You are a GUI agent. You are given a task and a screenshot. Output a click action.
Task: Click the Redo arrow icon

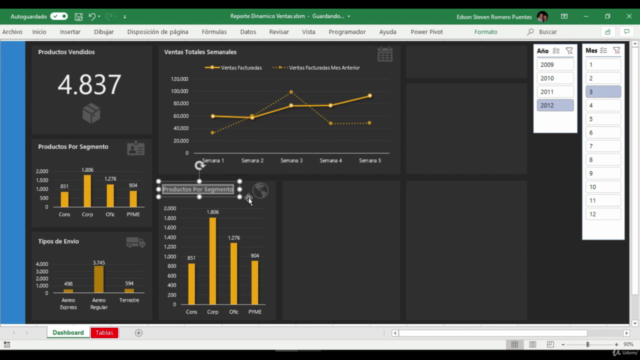(109, 16)
